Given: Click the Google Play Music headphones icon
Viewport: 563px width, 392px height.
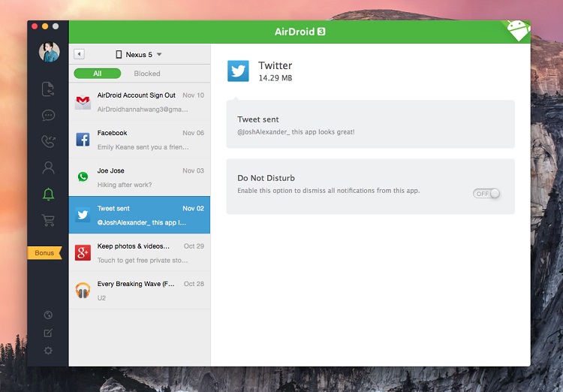Looking at the screenshot, I should tap(83, 291).
